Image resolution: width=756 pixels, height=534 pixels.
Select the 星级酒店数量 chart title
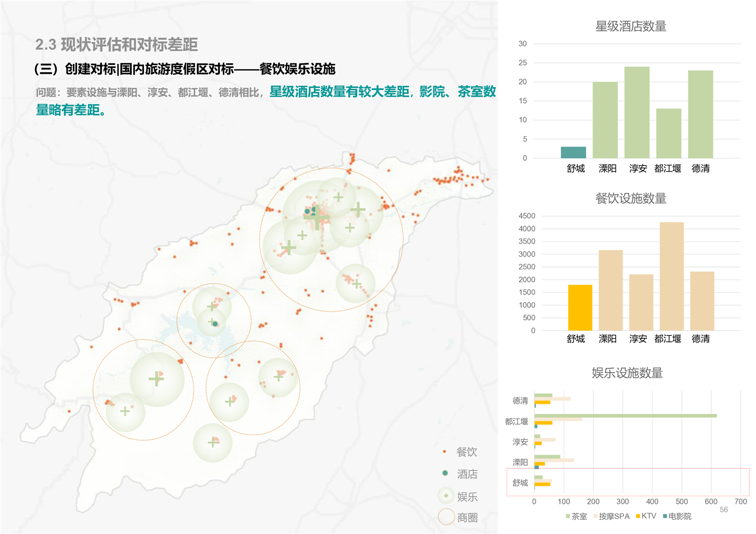tap(630, 26)
